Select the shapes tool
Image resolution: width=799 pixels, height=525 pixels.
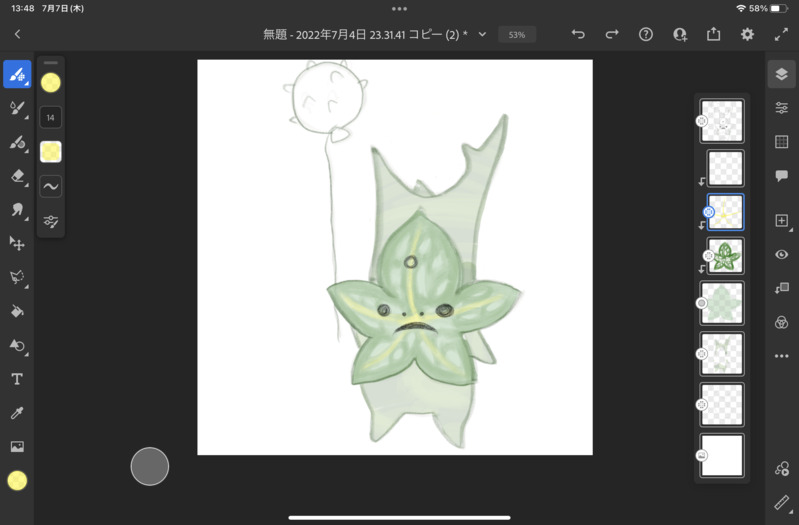[x=17, y=345]
